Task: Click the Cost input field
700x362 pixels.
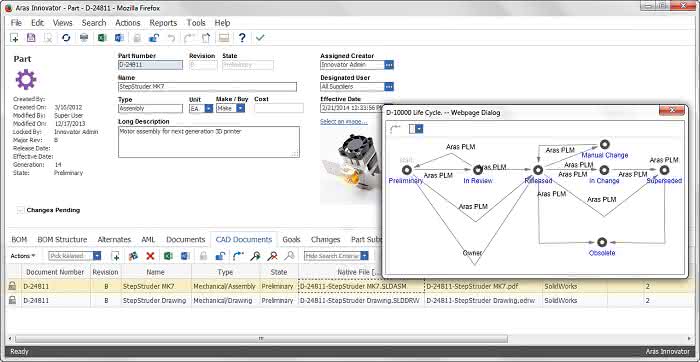Action: click(279, 108)
